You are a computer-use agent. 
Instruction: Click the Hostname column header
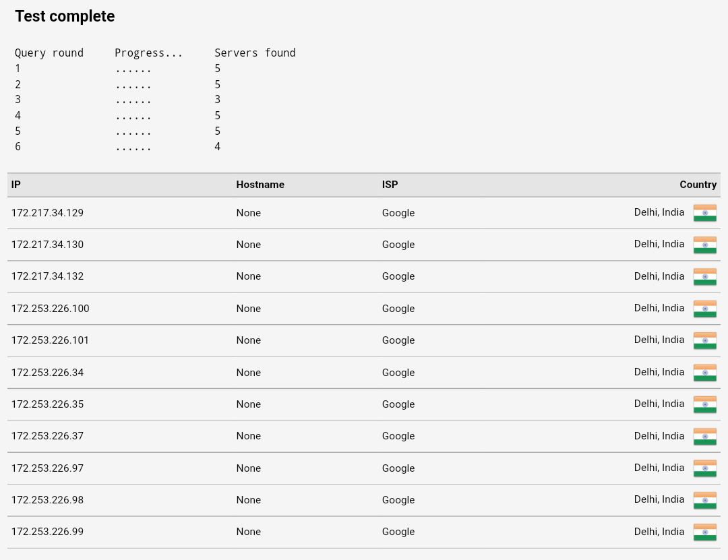pos(260,185)
